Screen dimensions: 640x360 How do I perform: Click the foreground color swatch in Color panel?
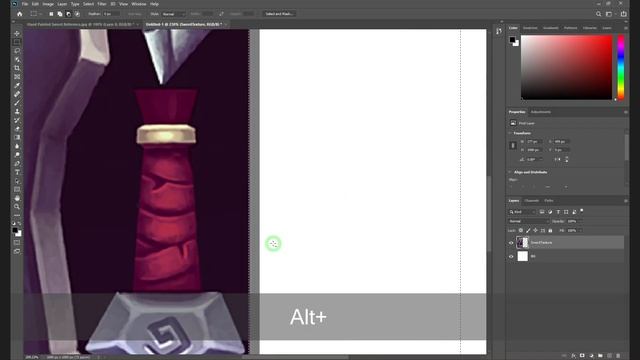(x=512, y=40)
